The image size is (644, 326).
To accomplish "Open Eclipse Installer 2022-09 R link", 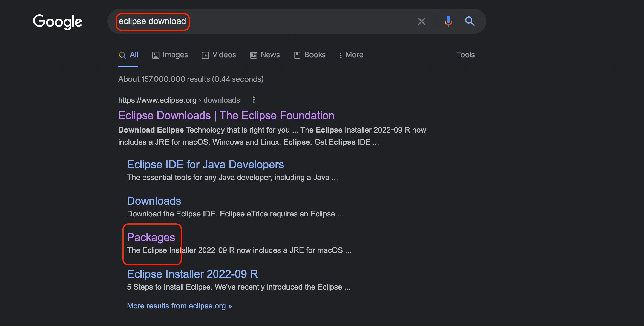I will click(192, 274).
